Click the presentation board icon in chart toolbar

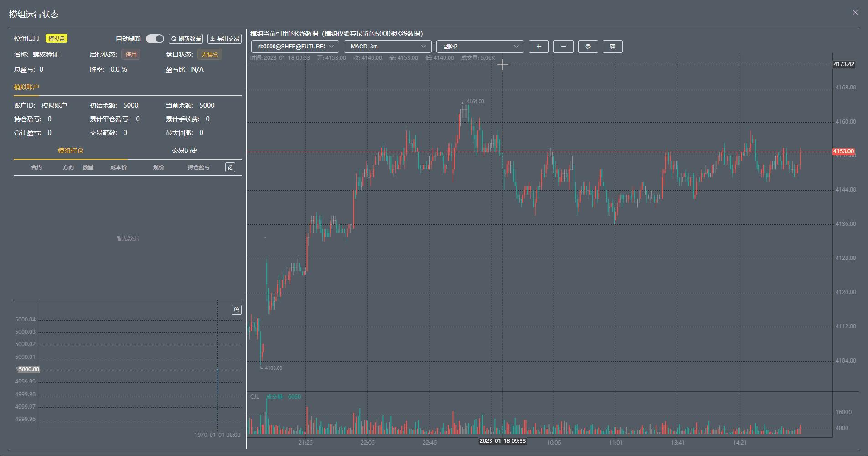pos(612,47)
